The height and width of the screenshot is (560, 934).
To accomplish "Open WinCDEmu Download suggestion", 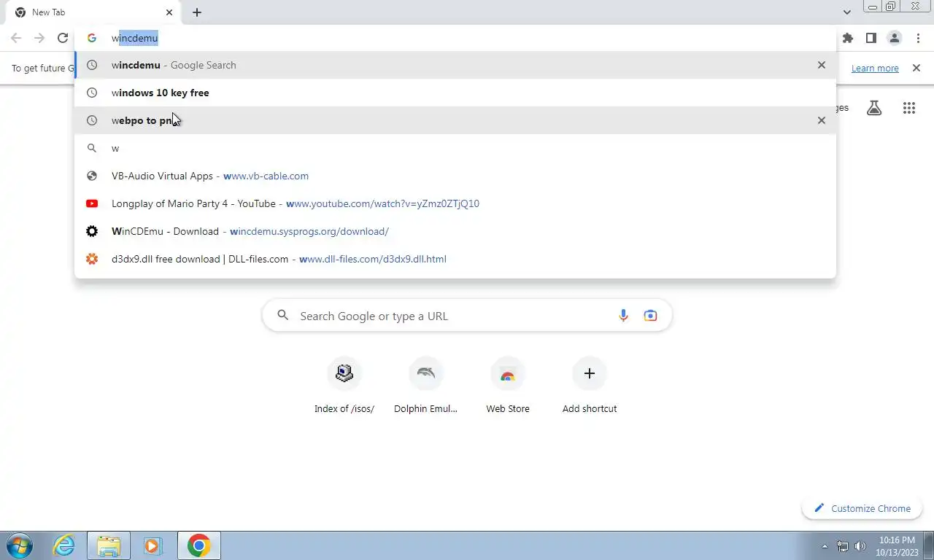I will 455,231.
